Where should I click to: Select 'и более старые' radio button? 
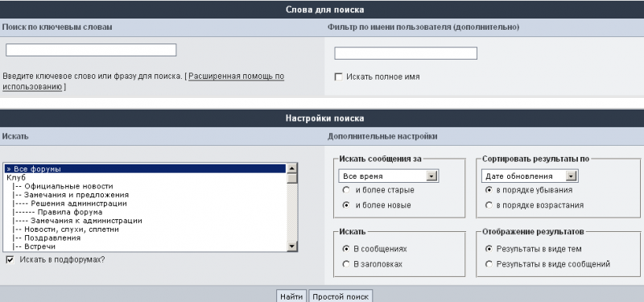pyautogui.click(x=346, y=190)
